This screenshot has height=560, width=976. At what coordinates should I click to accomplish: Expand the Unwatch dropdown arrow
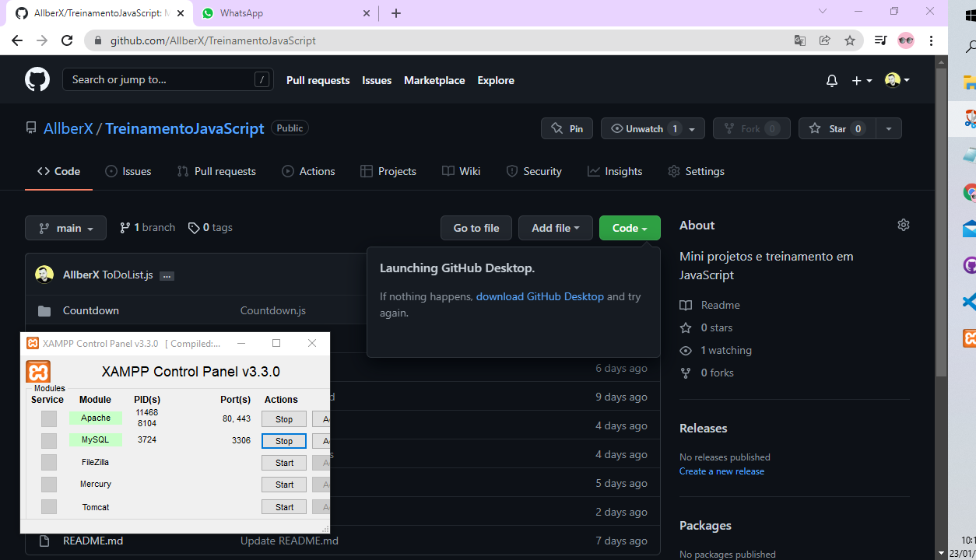(693, 128)
